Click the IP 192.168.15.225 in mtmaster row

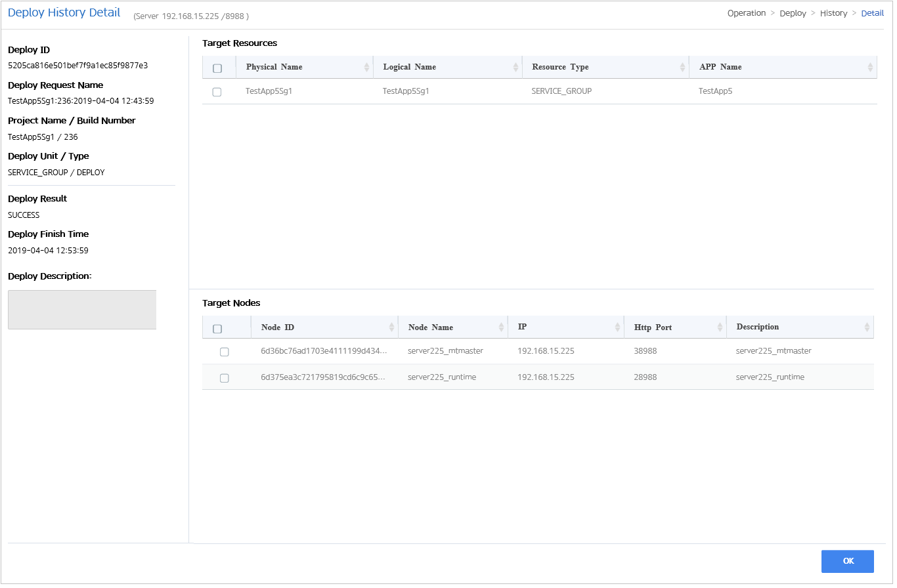point(546,351)
